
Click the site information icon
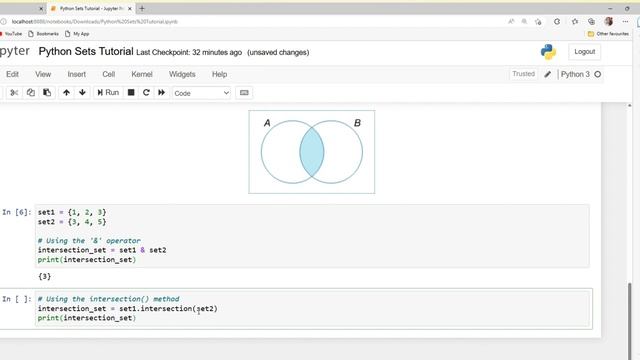click(x=4, y=22)
